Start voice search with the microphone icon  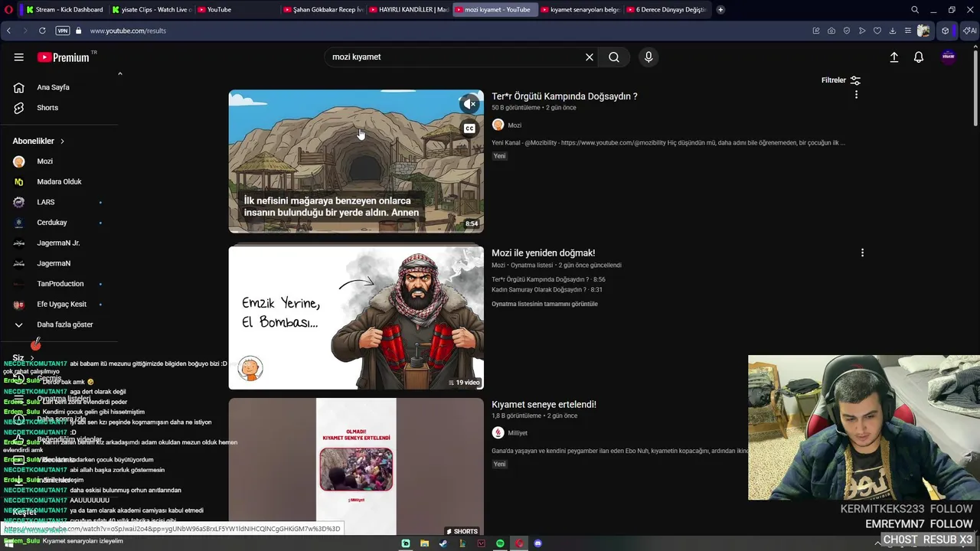[648, 57]
